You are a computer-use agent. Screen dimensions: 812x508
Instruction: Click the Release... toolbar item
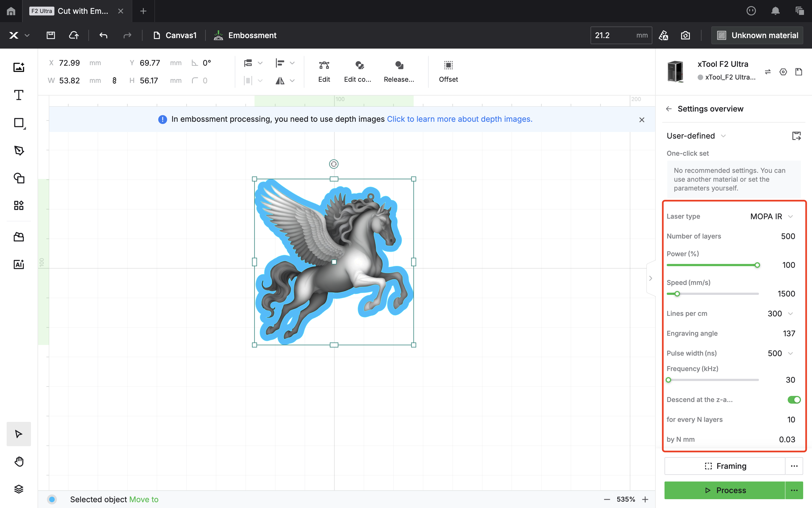click(x=399, y=72)
